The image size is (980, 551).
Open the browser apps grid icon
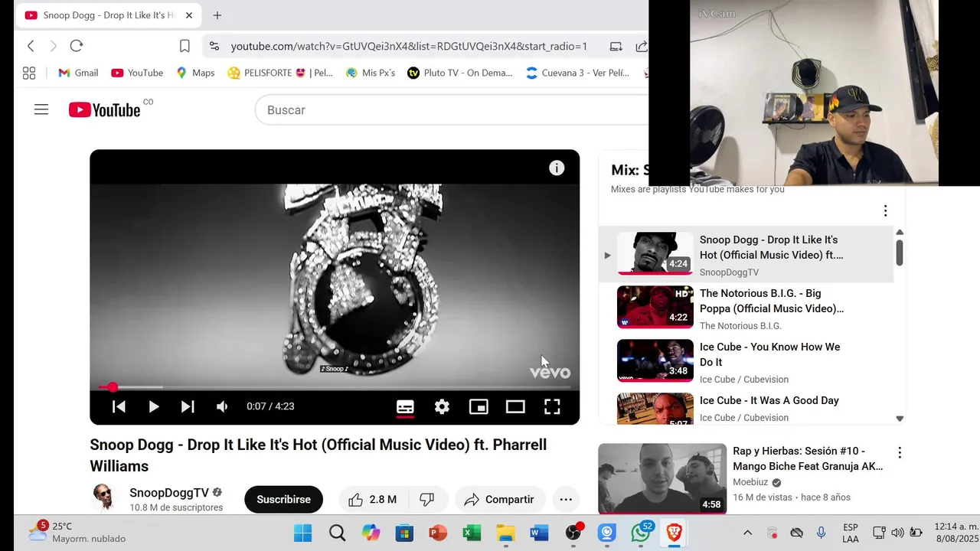29,73
